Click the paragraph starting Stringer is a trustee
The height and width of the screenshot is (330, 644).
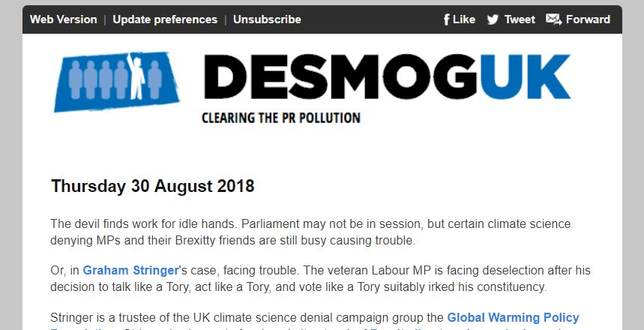click(315, 320)
